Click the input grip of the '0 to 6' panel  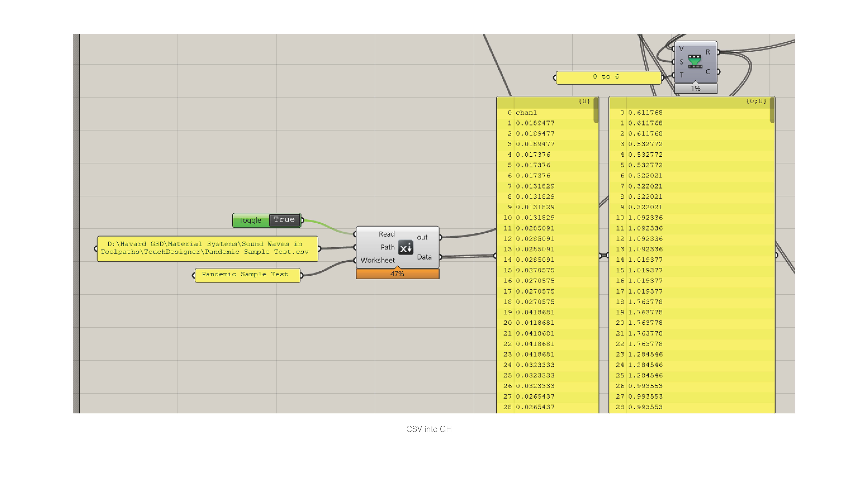pos(555,78)
